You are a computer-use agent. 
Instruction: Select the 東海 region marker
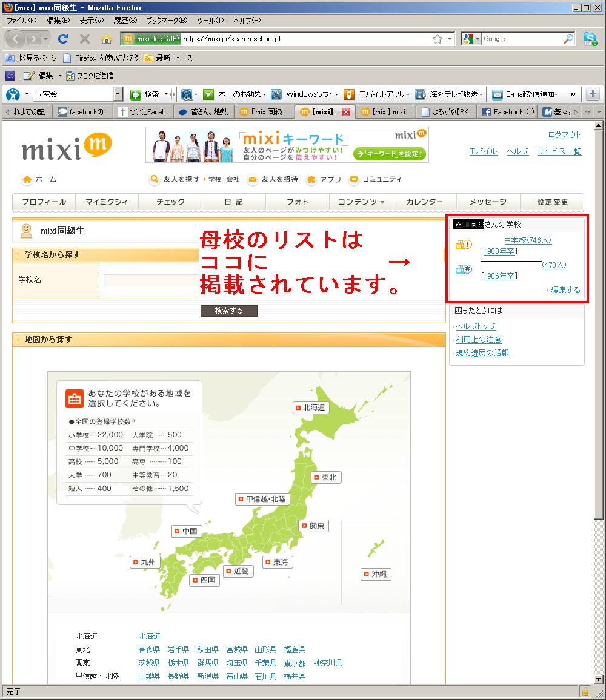click(x=278, y=562)
